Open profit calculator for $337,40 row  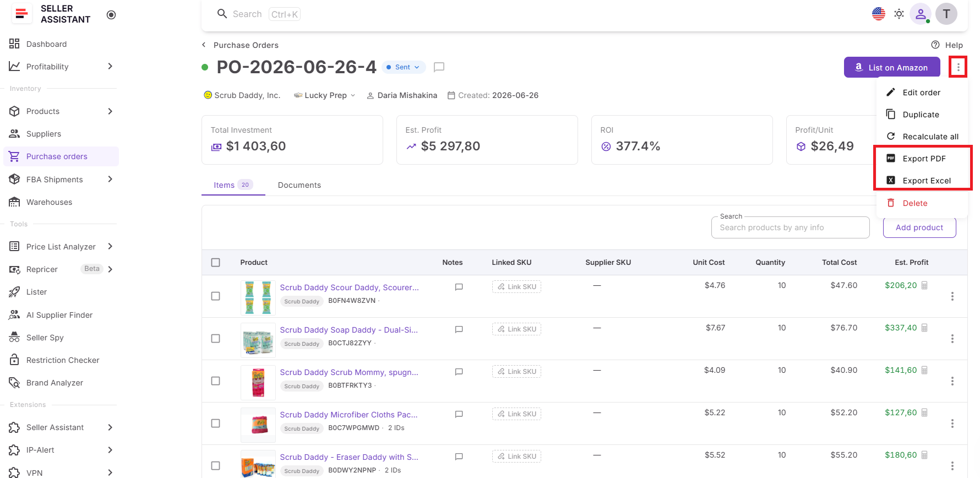924,328
